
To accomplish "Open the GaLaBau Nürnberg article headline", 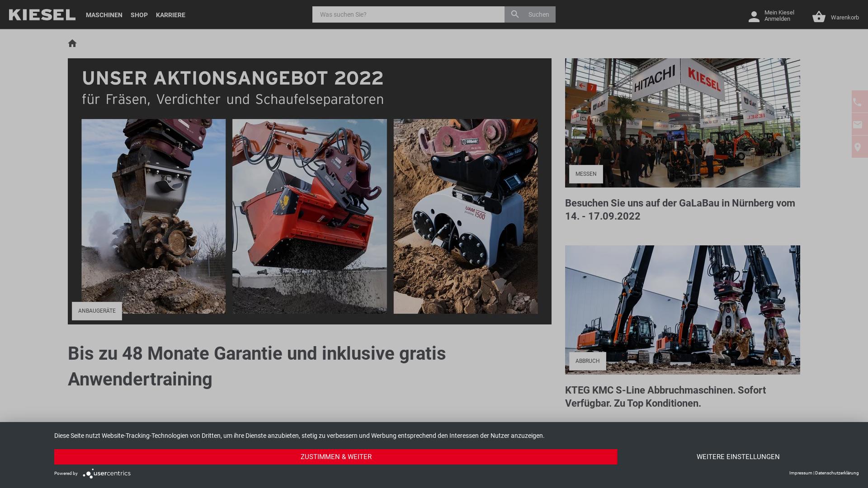I will 680,210.
